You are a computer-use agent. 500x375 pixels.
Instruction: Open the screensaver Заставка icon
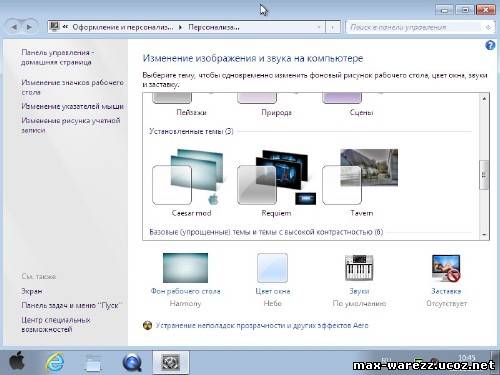click(x=446, y=268)
